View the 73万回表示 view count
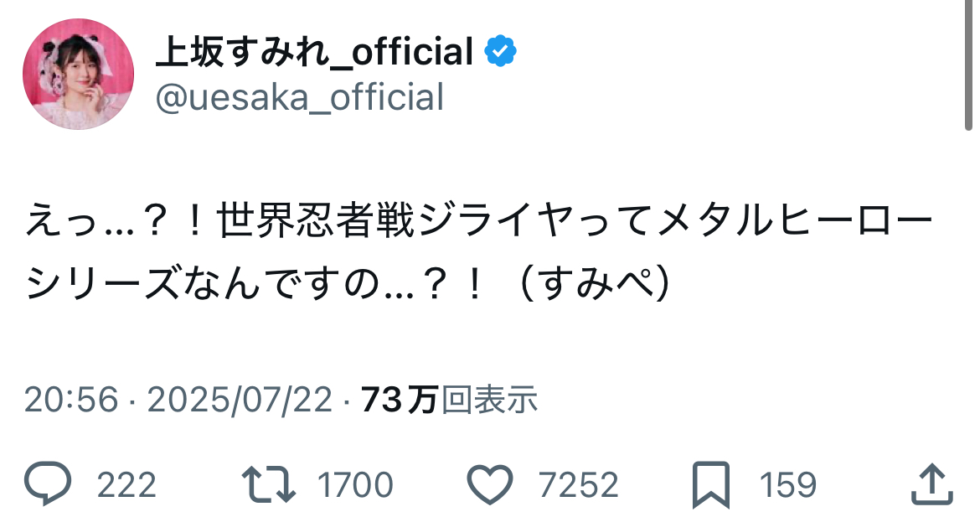The width and height of the screenshot is (980, 517). [x=449, y=401]
